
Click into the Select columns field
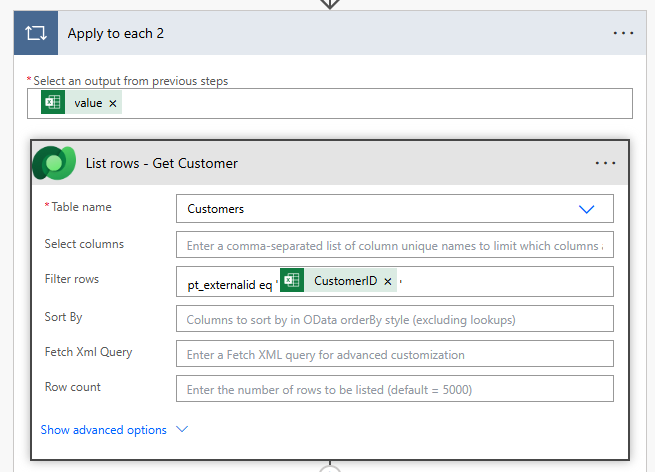tap(394, 245)
